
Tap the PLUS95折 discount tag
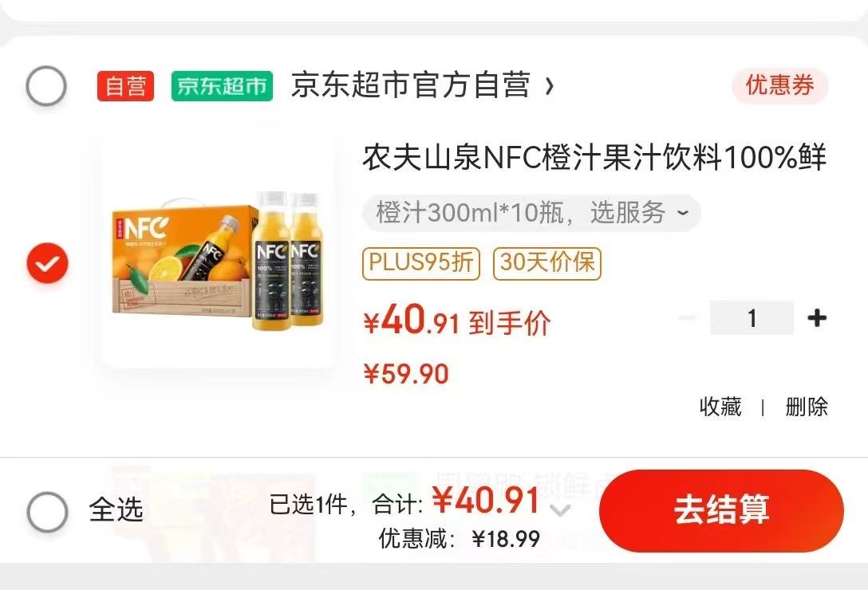421,263
